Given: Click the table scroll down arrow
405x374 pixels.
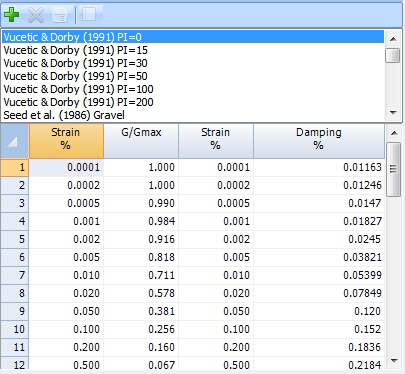Looking at the screenshot, I should [394, 361].
